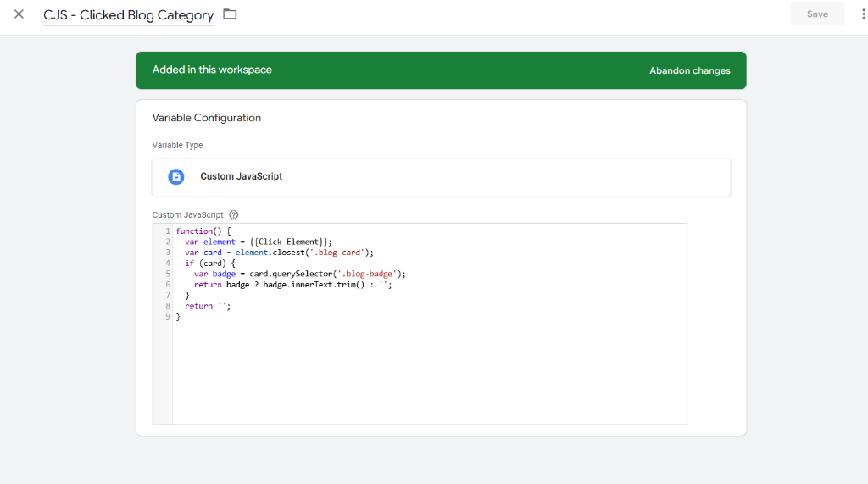This screenshot has height=484, width=868.
Task: Click empty code editor area below line 9
Action: pos(430,373)
